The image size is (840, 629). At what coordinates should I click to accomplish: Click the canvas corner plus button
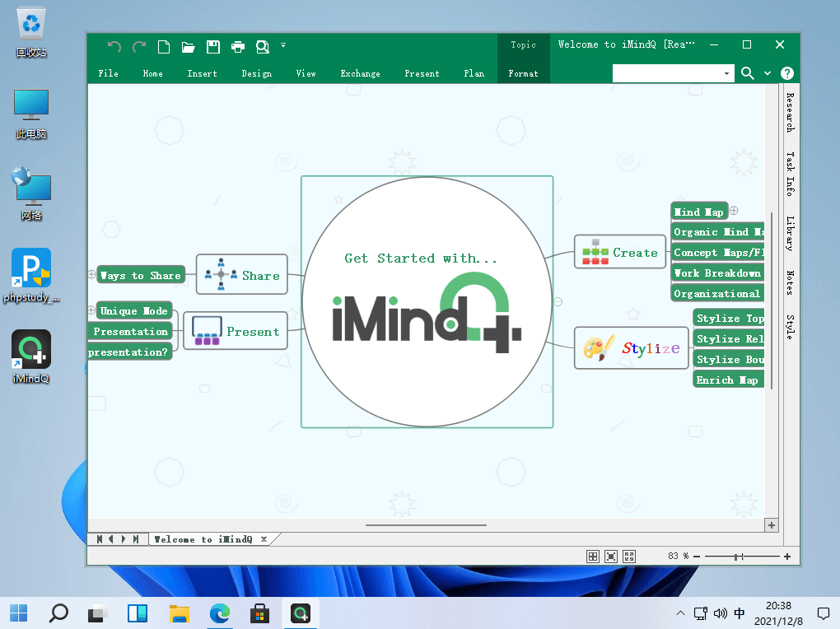[772, 525]
